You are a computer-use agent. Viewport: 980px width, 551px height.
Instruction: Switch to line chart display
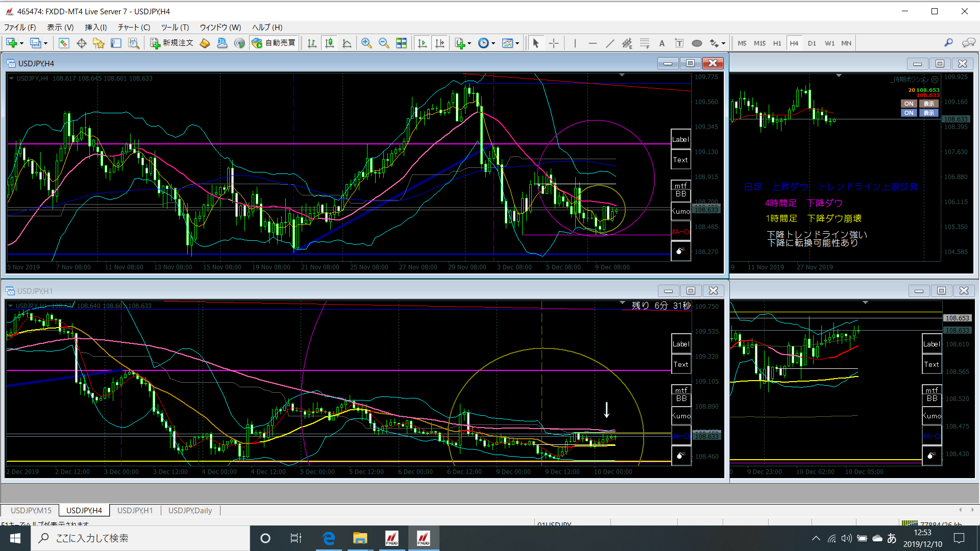coord(347,43)
